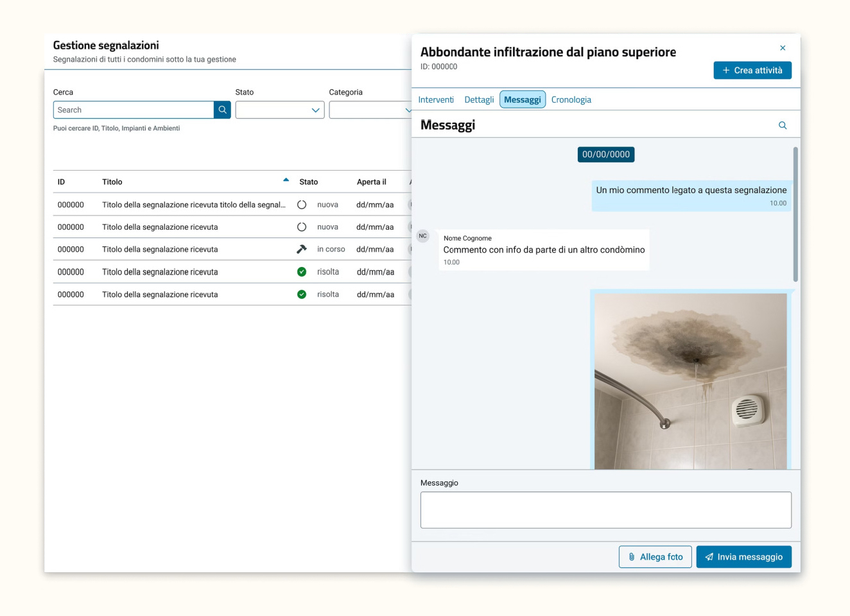Click the 00/00/0000 date badge
The image size is (850, 616).
tap(606, 155)
